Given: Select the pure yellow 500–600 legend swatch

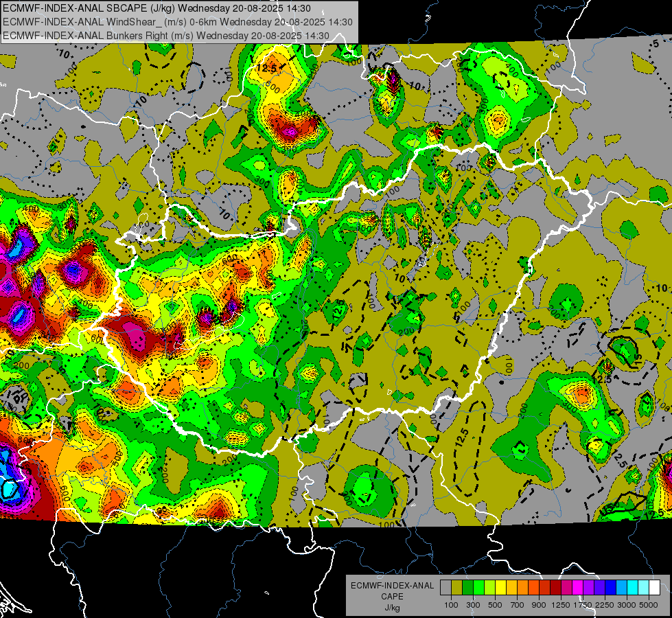Looking at the screenshot, I should 500,588.
